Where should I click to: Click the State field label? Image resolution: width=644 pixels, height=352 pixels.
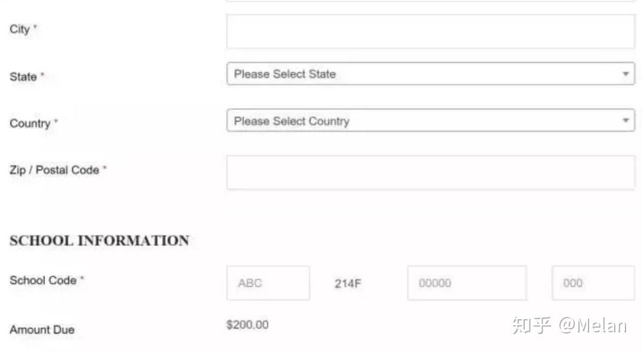(23, 77)
